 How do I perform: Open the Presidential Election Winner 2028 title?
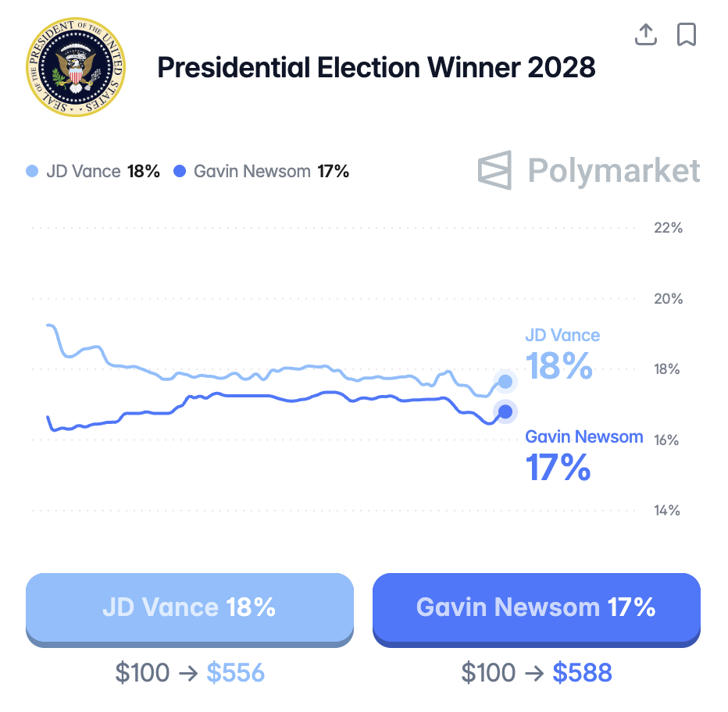pos(376,68)
